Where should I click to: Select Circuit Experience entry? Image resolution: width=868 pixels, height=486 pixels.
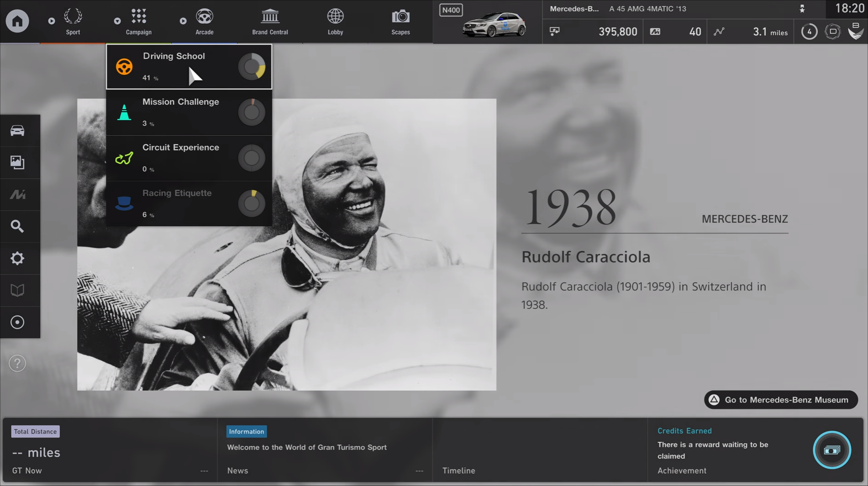(x=189, y=158)
